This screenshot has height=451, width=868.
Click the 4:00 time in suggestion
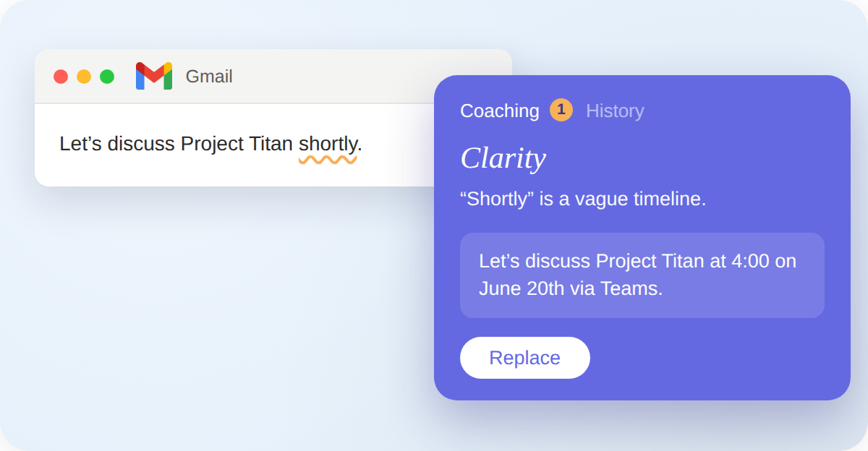[x=750, y=261]
